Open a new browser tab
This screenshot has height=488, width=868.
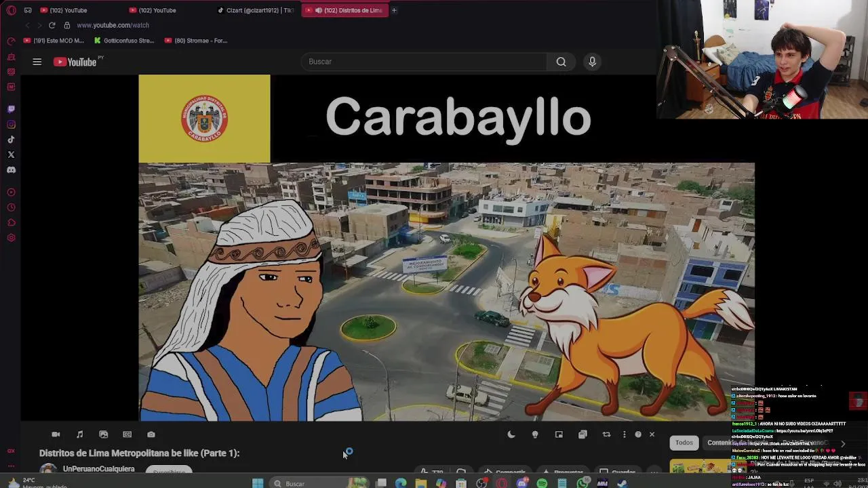394,10
